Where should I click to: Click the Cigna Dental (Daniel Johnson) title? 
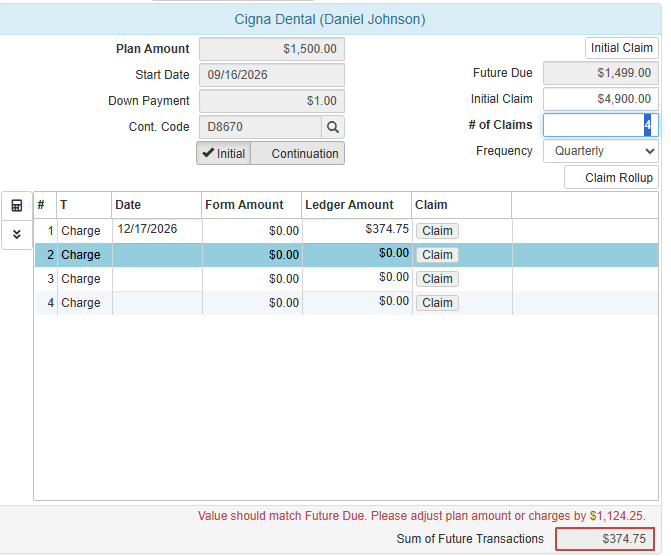(330, 20)
